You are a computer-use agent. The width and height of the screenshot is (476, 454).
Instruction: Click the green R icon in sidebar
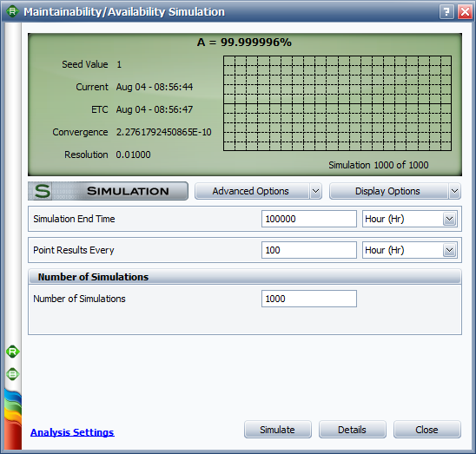click(13, 352)
